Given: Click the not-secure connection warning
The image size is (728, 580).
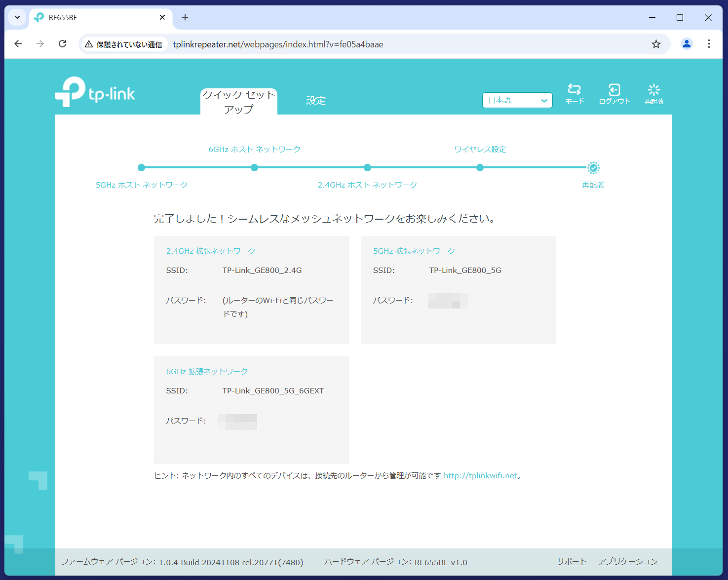Looking at the screenshot, I should click(123, 44).
